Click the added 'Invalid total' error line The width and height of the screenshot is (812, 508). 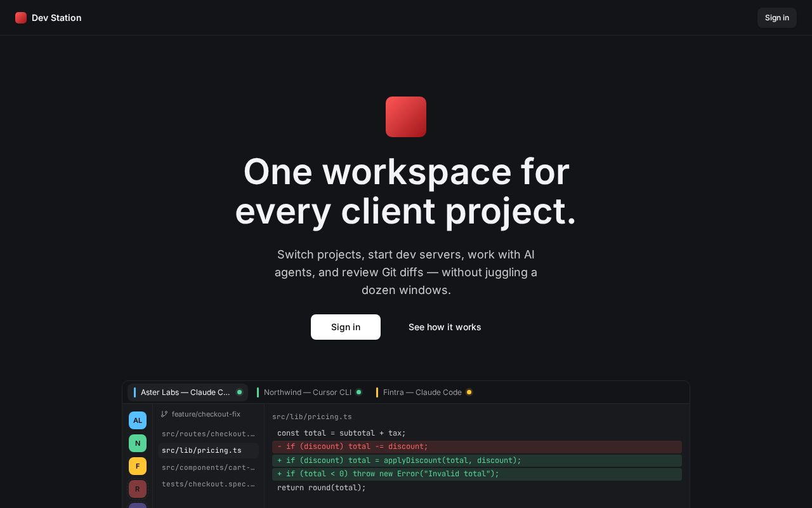tap(477, 474)
